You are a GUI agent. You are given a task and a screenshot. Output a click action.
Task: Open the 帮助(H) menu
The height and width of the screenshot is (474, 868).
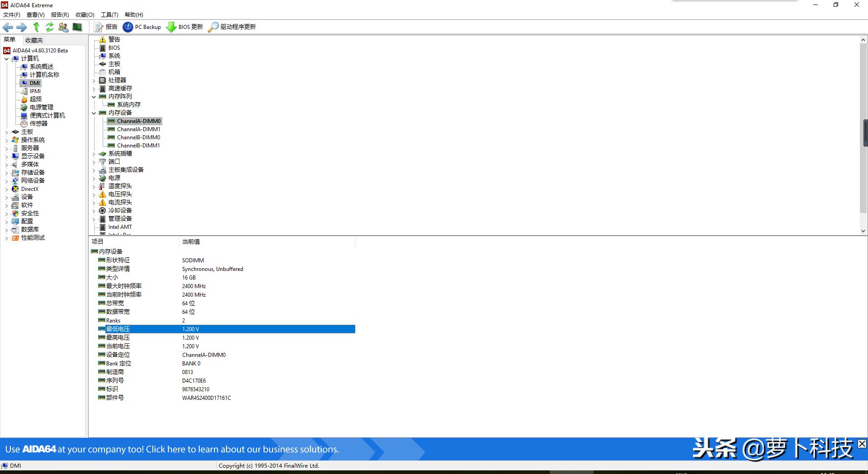(x=134, y=15)
